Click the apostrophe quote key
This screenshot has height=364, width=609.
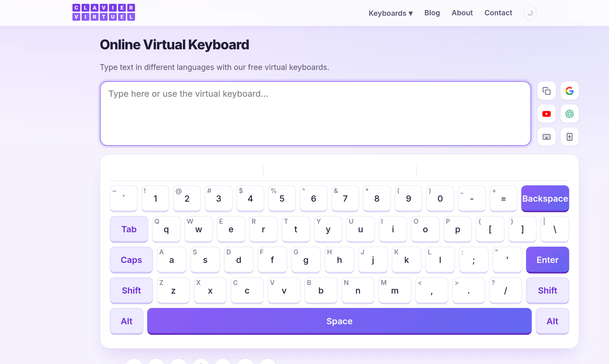click(507, 260)
